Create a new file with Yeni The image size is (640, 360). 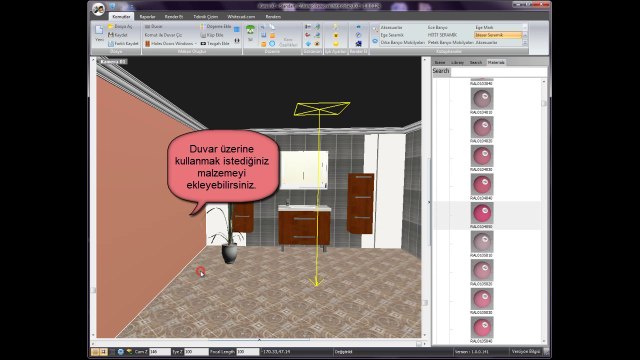99,33
